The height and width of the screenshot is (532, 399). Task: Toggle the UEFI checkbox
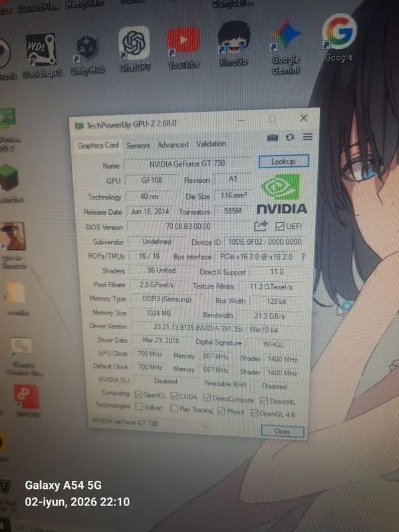tap(279, 226)
